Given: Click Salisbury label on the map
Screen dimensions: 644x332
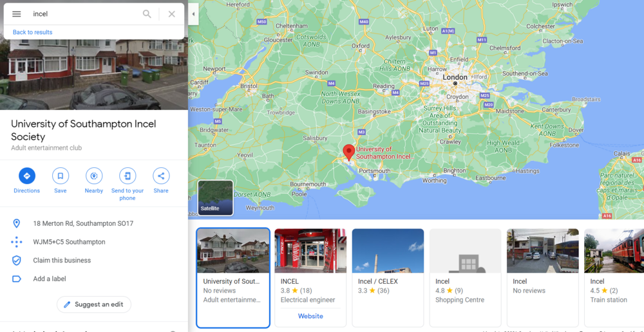Looking at the screenshot, I should click(x=315, y=138).
